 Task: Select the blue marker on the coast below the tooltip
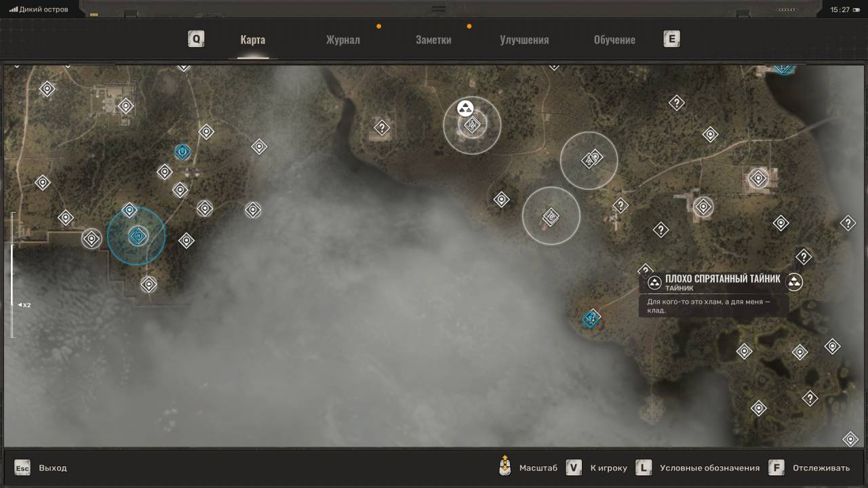coord(591,318)
